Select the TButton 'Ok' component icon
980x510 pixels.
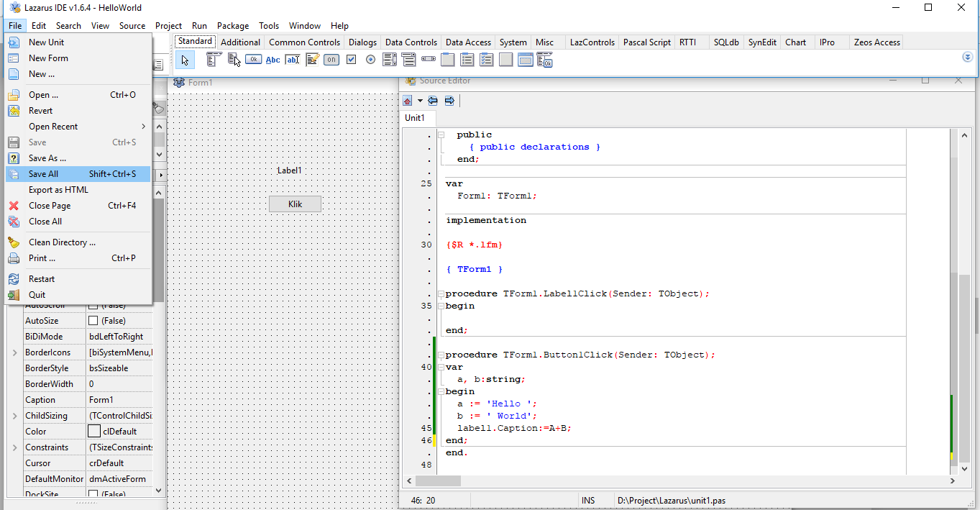(x=253, y=60)
